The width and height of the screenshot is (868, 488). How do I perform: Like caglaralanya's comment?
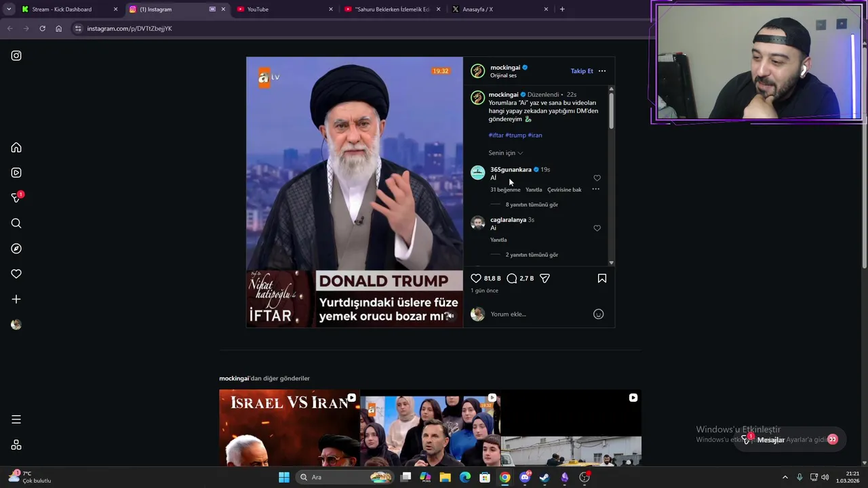point(597,228)
